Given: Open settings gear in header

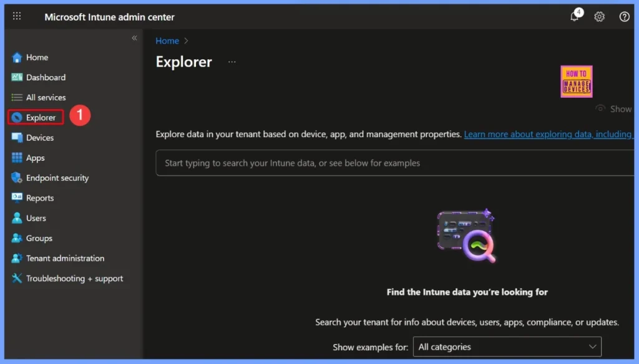Looking at the screenshot, I should coord(599,17).
